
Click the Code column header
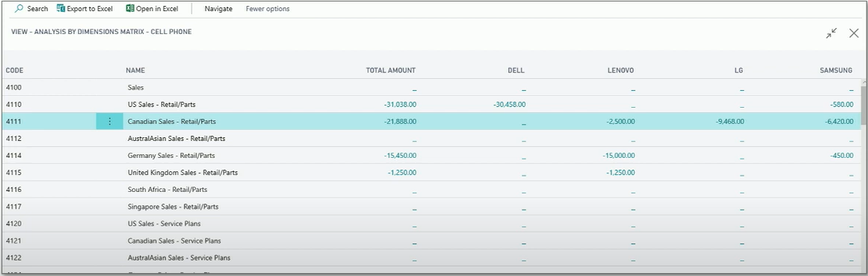tap(15, 70)
